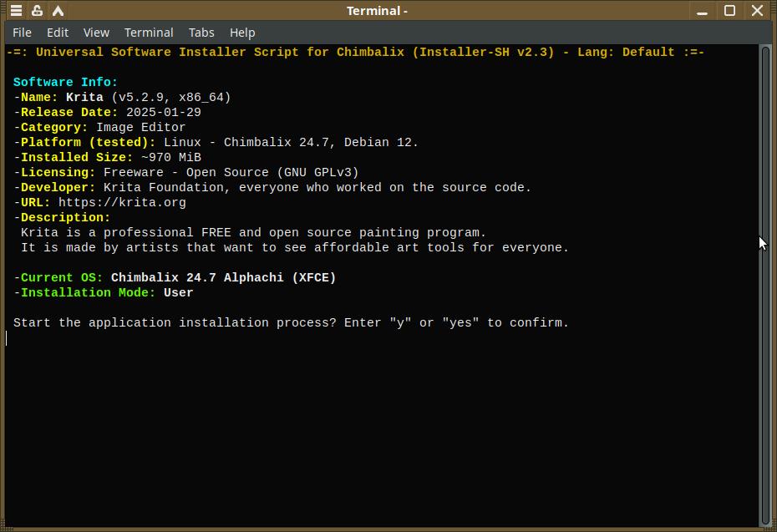Click the up-arrow shade icon in title bar
Viewport: 777px width, 532px height.
point(58,11)
